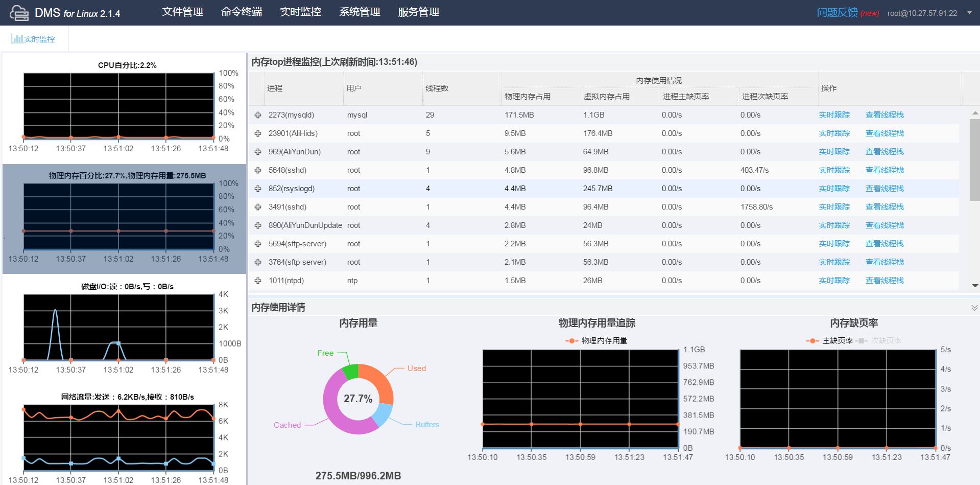Click 查看线程栈 for 5694(sftp-server)
The height and width of the screenshot is (485, 980).
(x=885, y=244)
